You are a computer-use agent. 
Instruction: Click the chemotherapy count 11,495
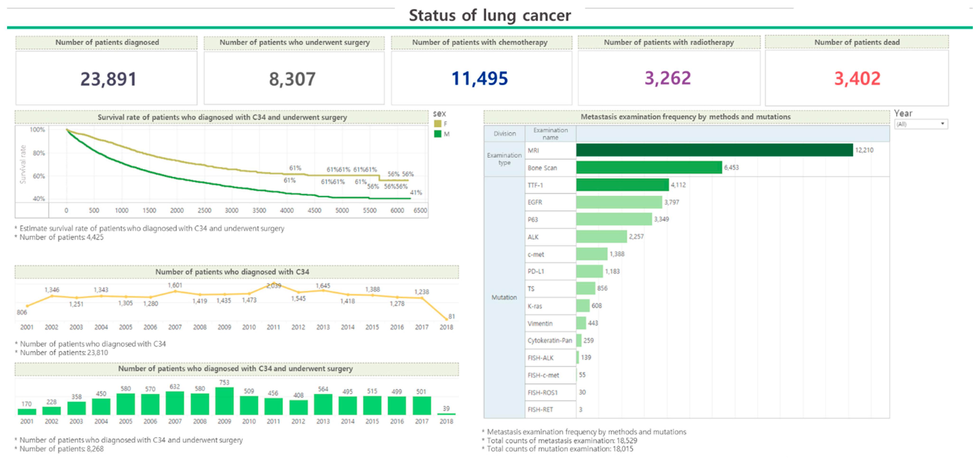479,79
